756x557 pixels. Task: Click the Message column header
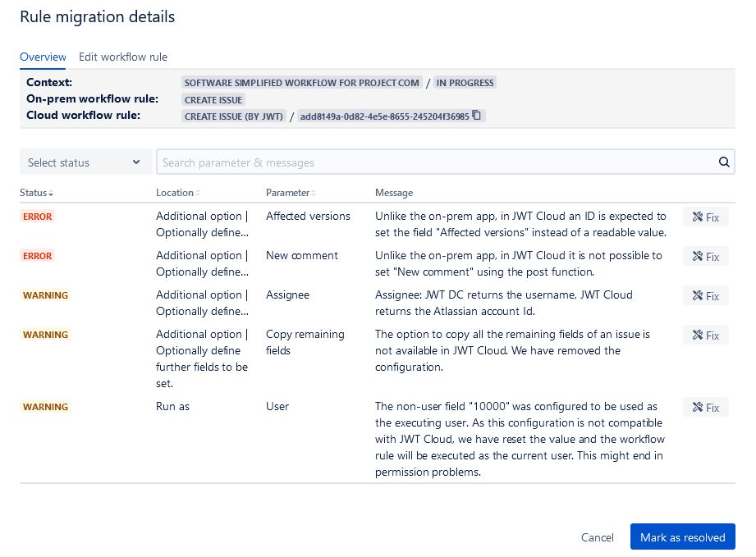click(x=394, y=193)
